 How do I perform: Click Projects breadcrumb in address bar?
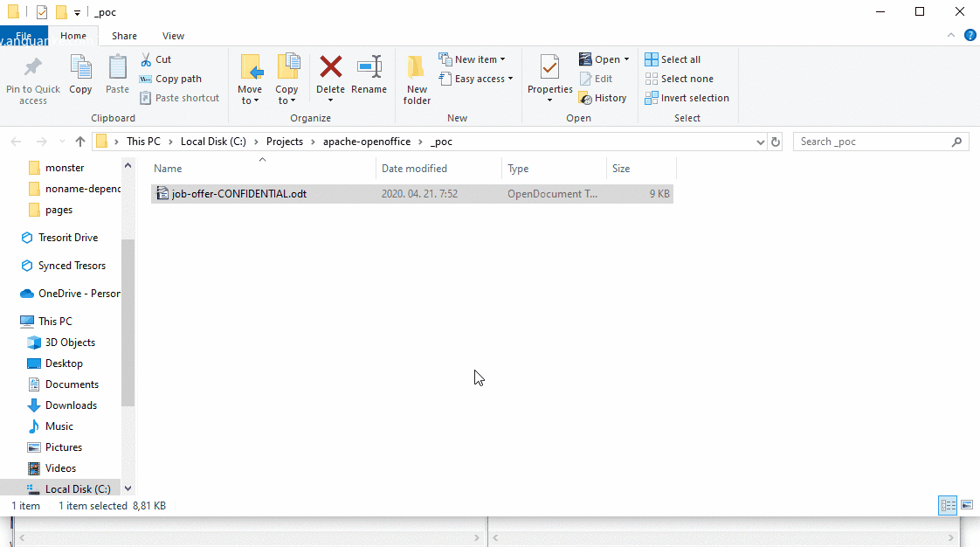[285, 142]
